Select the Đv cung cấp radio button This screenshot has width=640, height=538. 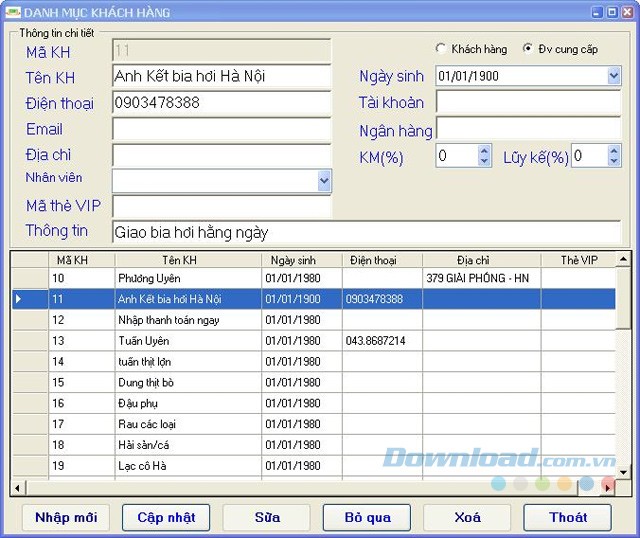point(528,49)
